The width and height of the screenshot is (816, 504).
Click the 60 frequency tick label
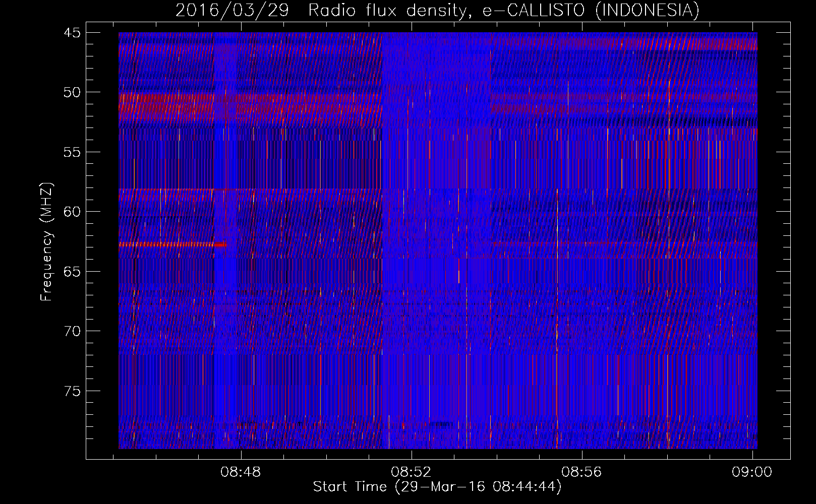coord(72,212)
